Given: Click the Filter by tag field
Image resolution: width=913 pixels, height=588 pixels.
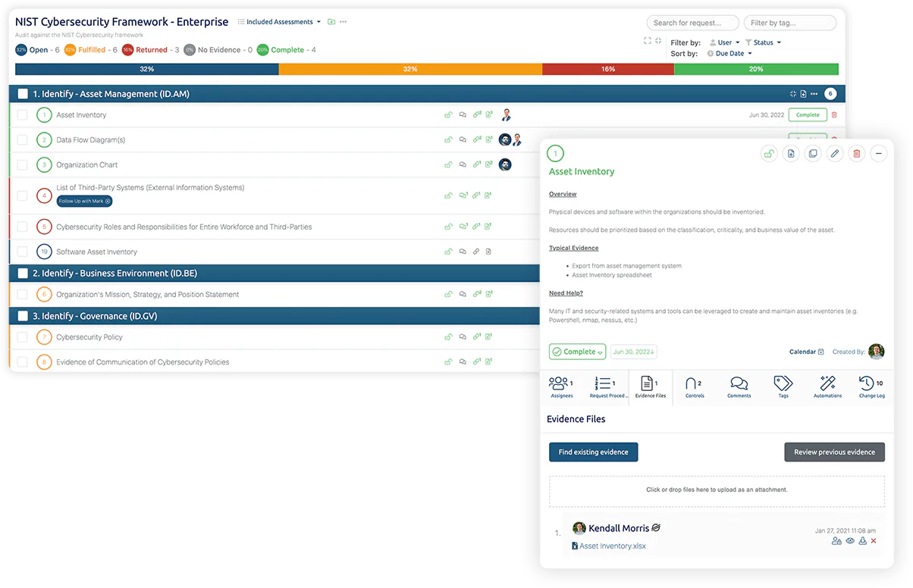Looking at the screenshot, I should (x=789, y=23).
